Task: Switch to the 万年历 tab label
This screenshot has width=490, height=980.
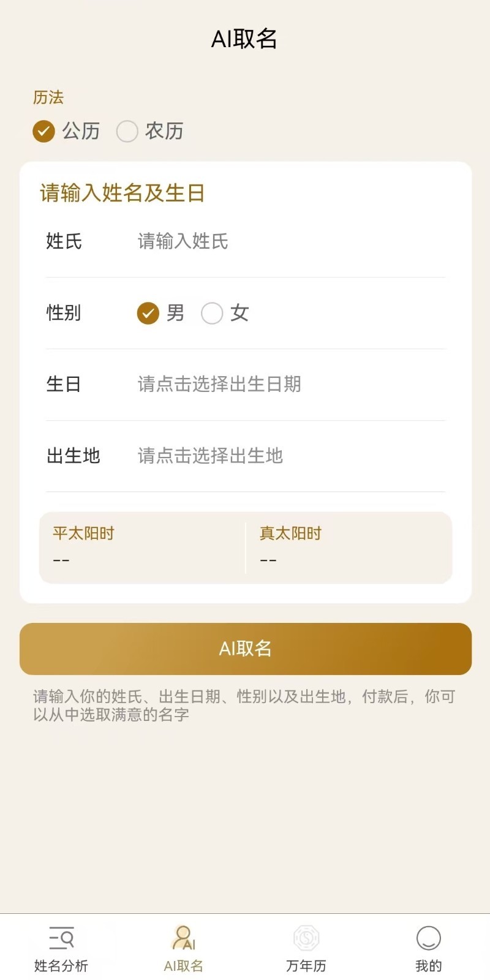Action: [306, 966]
